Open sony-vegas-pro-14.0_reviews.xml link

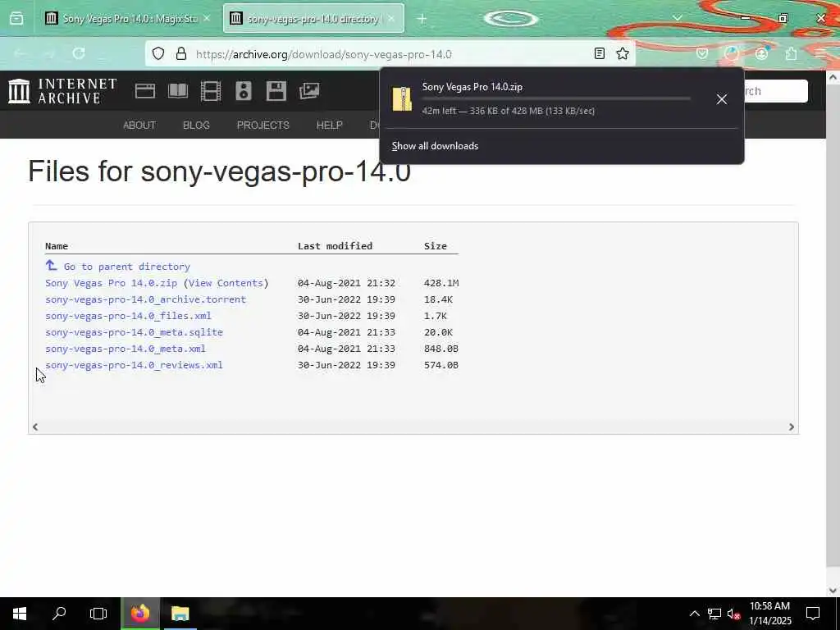pos(134,365)
